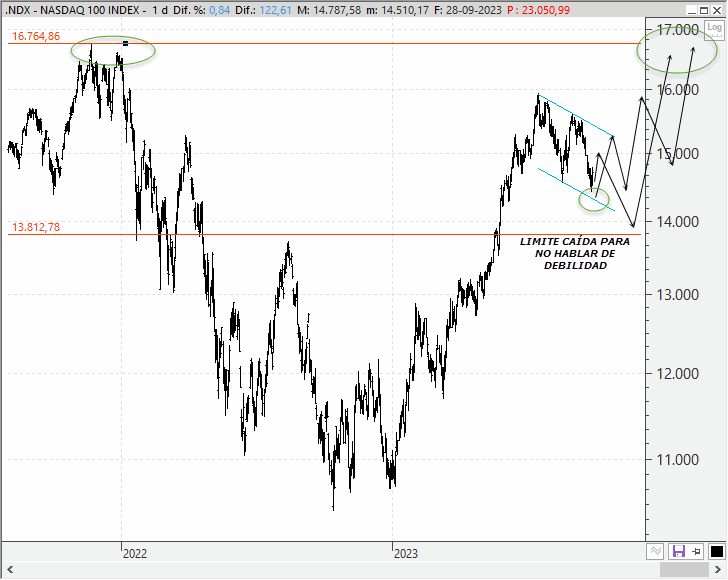Click the 15.000 price axis label
Image resolution: width=728 pixels, height=580 pixels.
click(677, 154)
